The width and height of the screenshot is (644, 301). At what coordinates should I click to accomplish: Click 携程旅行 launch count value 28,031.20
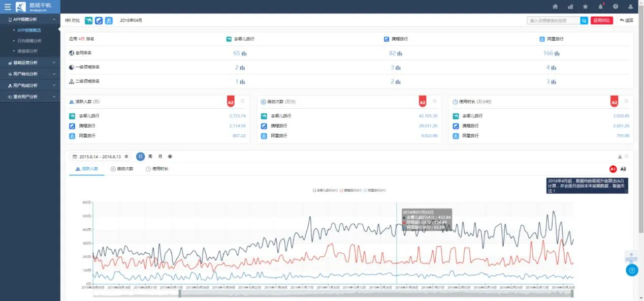point(428,126)
